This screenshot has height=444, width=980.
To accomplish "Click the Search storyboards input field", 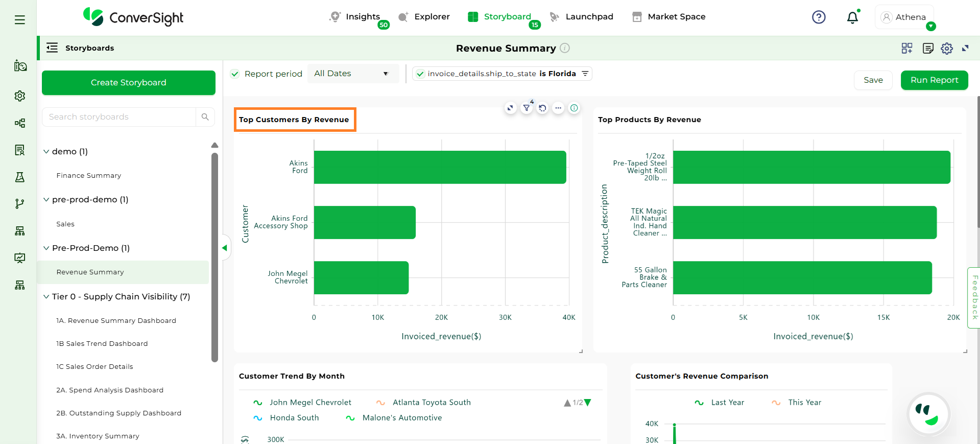I will [119, 117].
